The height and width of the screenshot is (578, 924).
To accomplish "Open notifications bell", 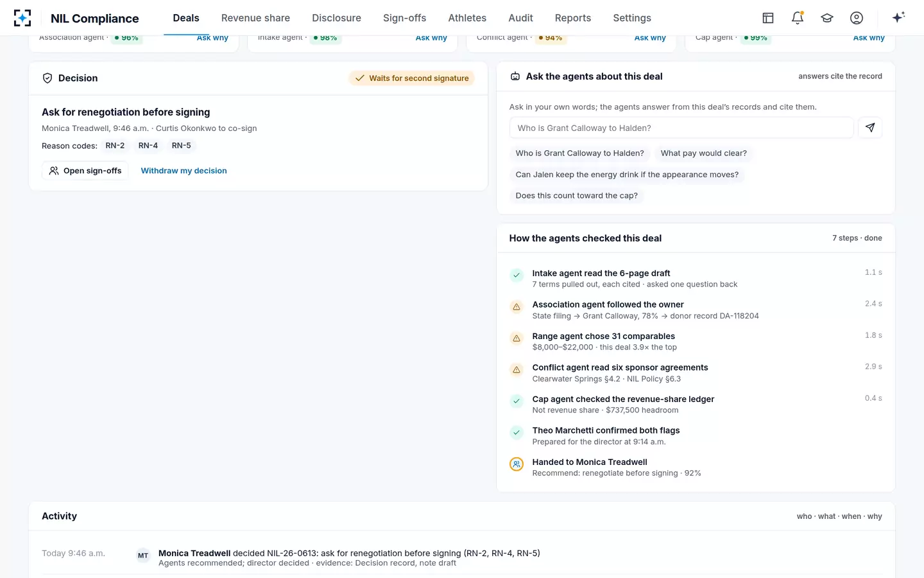I will click(798, 18).
